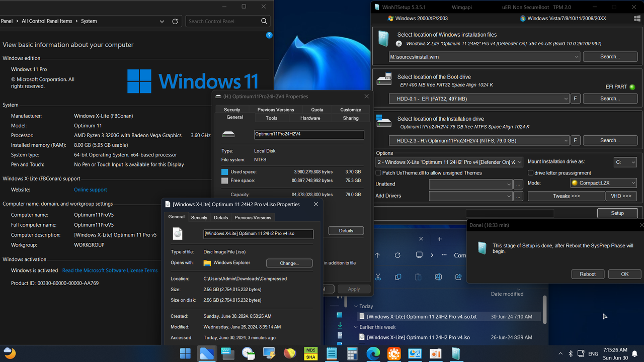
Task: Click the Online support link
Action: coord(90,190)
